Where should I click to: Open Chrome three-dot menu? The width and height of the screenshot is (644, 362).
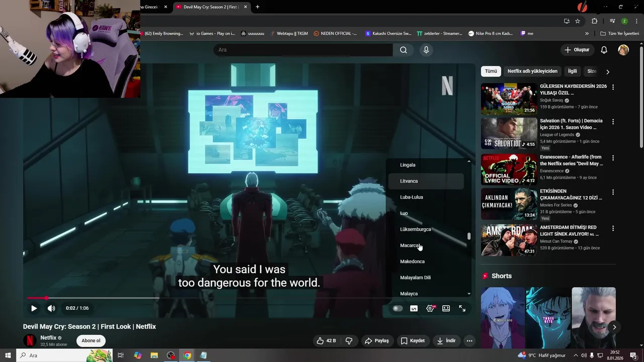pos(637,21)
